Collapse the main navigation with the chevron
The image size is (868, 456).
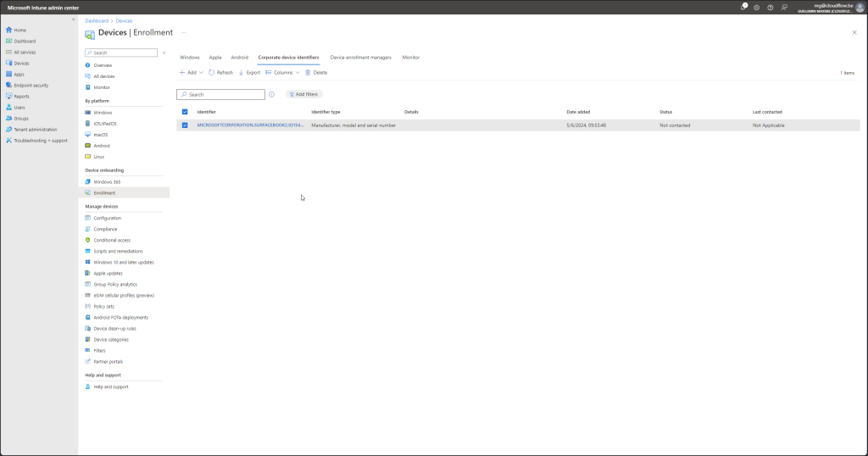[73, 19]
